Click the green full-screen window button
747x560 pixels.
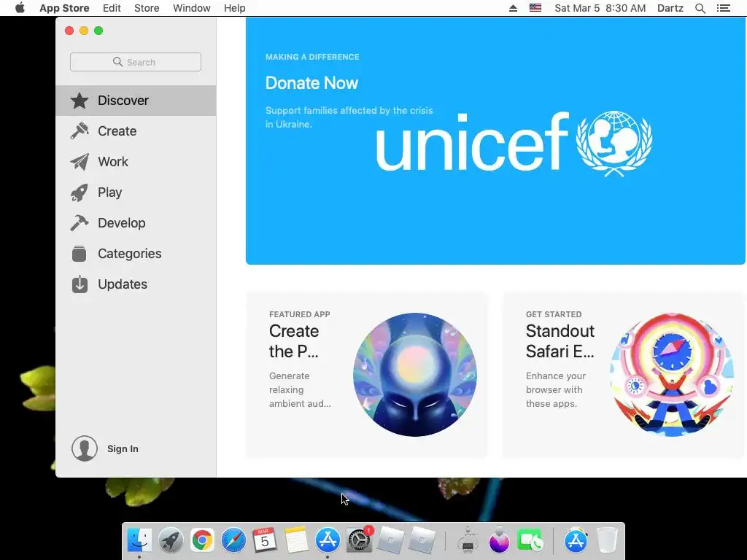click(x=98, y=31)
